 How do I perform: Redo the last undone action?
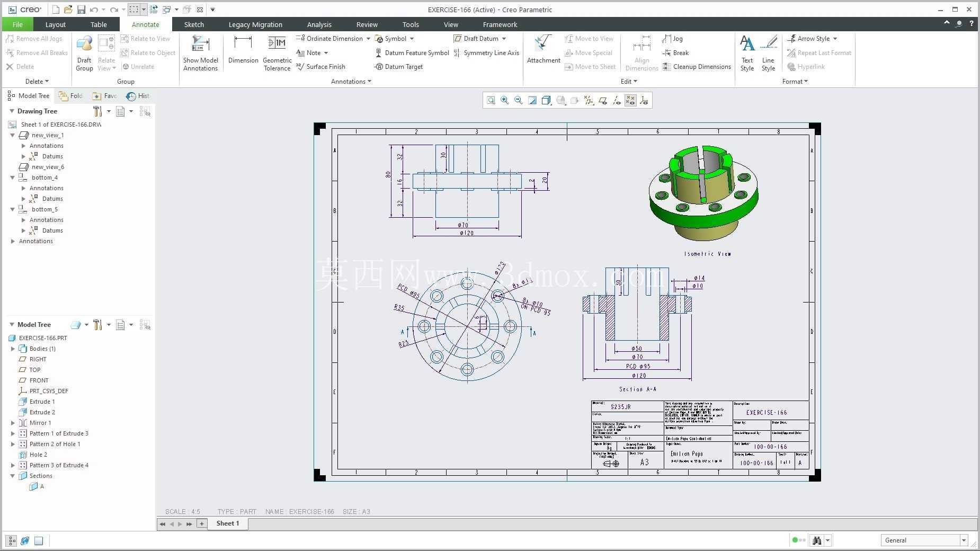(114, 10)
